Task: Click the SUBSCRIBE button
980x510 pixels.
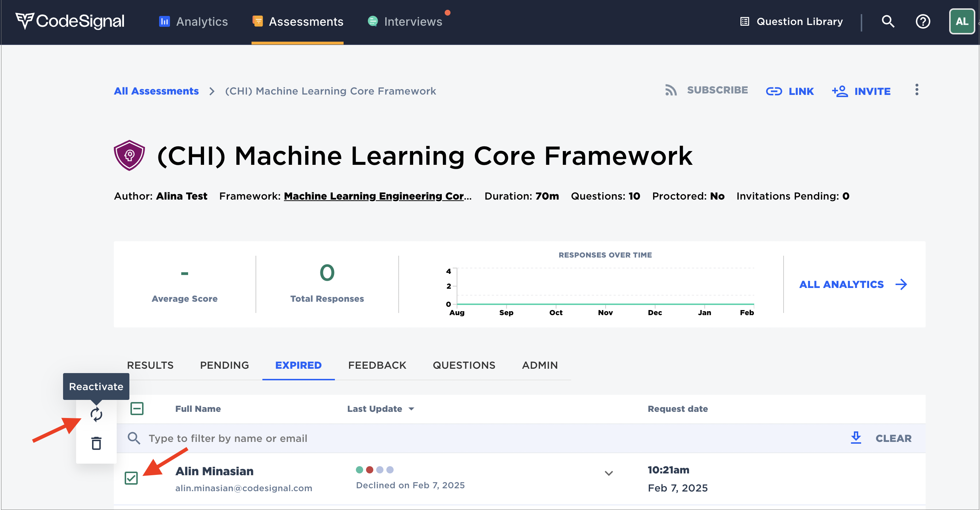Action: [x=706, y=91]
